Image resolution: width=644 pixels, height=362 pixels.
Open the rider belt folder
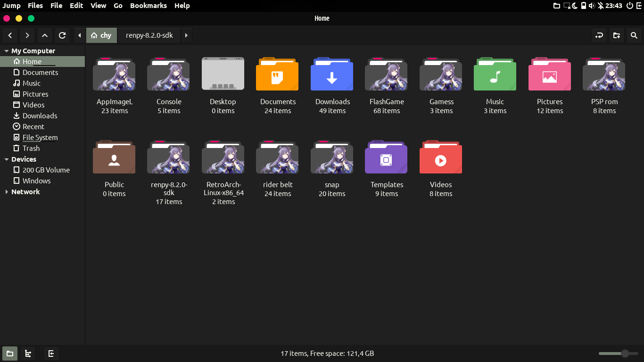(x=278, y=157)
